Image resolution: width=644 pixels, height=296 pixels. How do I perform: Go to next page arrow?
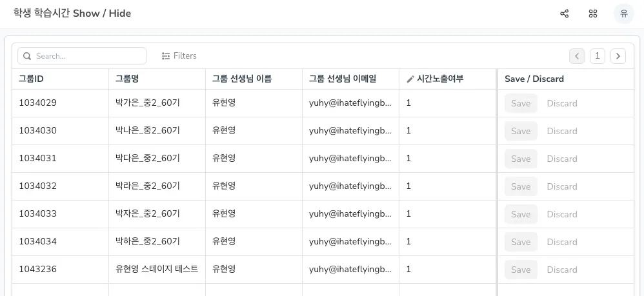pyautogui.click(x=618, y=56)
